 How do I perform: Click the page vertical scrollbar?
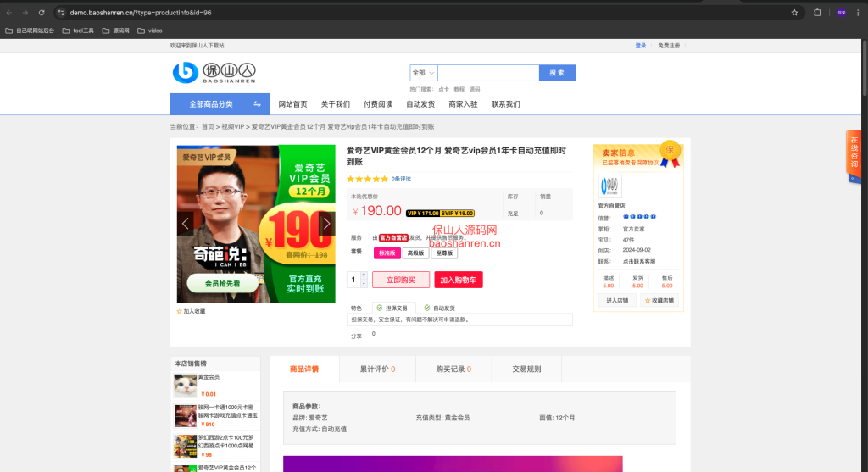tap(864, 68)
